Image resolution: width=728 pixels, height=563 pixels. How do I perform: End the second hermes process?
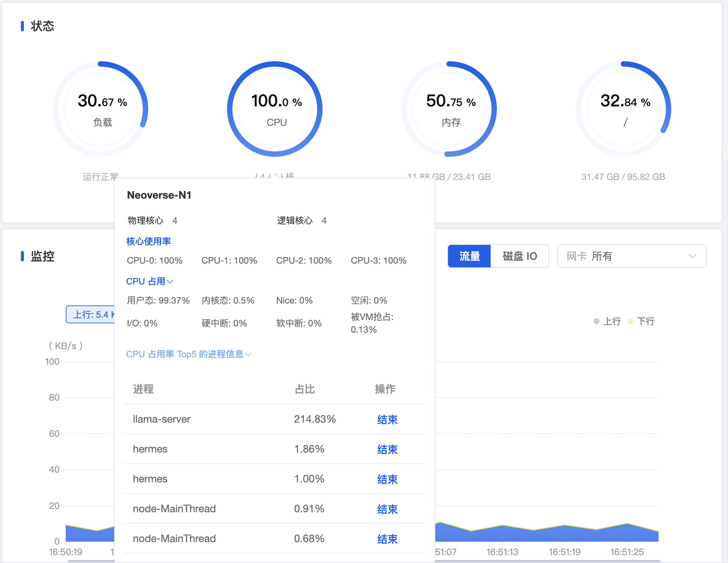pyautogui.click(x=387, y=479)
